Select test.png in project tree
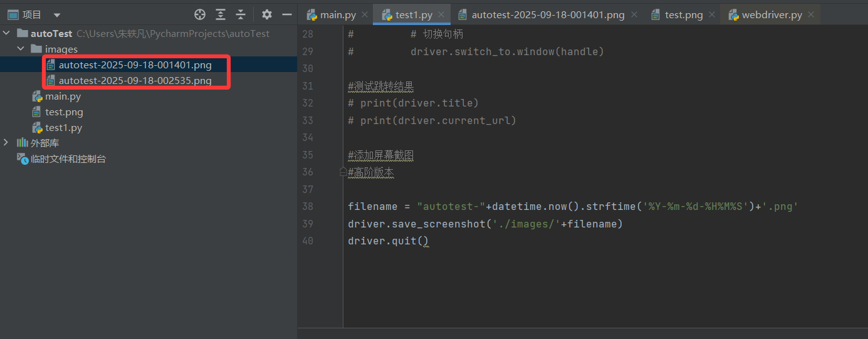Screen dimensions: 868x339 click(64, 112)
